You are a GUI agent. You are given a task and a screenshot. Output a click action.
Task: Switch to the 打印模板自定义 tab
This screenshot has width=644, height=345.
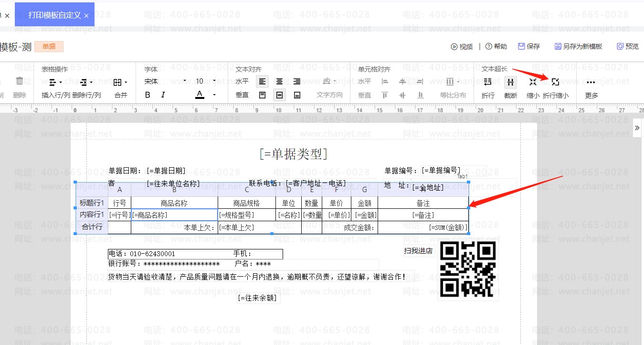click(x=53, y=15)
